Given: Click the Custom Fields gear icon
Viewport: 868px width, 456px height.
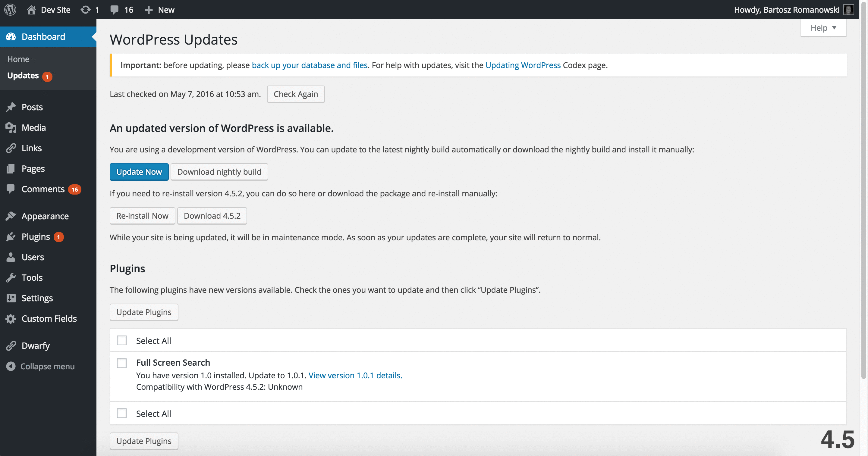Looking at the screenshot, I should point(11,319).
